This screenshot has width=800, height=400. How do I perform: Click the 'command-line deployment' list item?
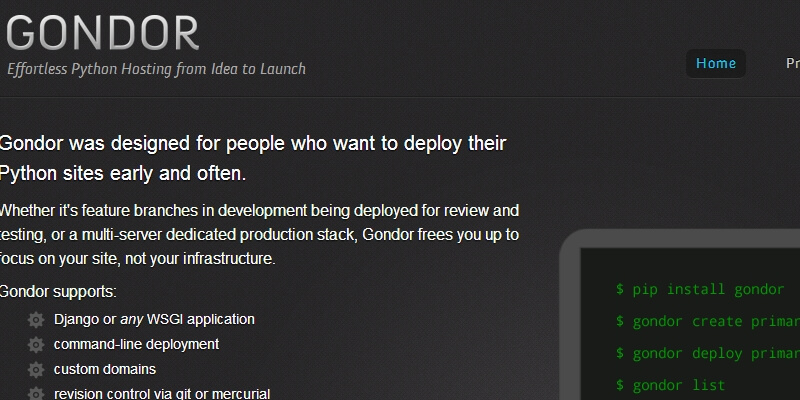coord(136,344)
